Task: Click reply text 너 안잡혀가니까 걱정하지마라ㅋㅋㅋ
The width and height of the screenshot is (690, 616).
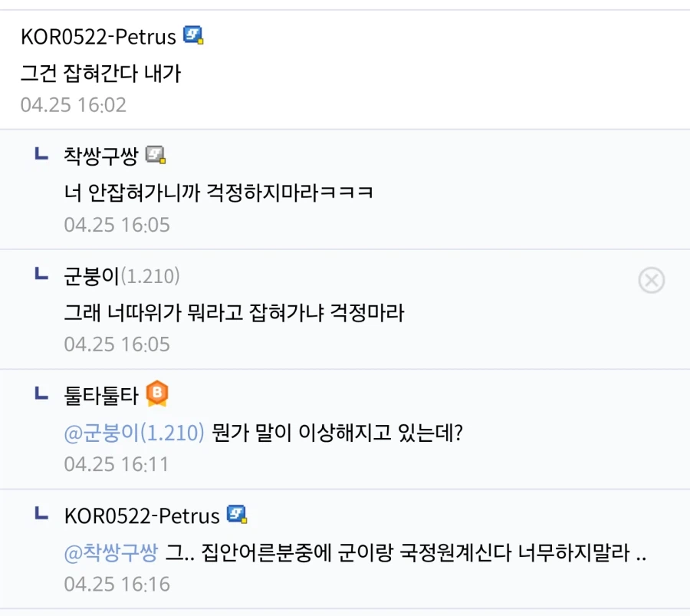Action: click(x=219, y=193)
